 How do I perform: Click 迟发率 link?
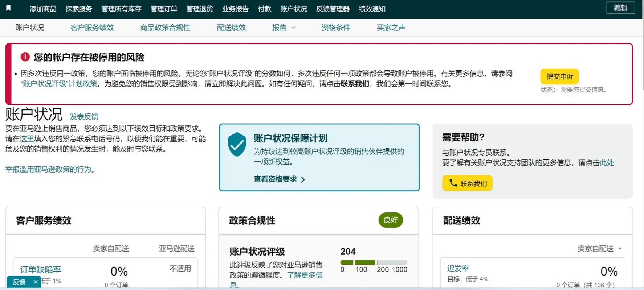point(458,268)
